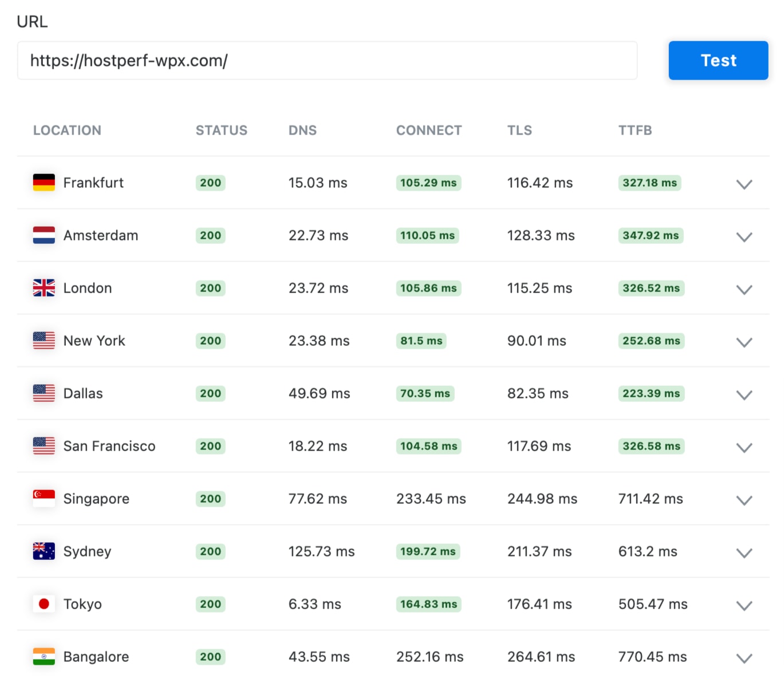Expand the Bangalore row chevron

point(744,658)
